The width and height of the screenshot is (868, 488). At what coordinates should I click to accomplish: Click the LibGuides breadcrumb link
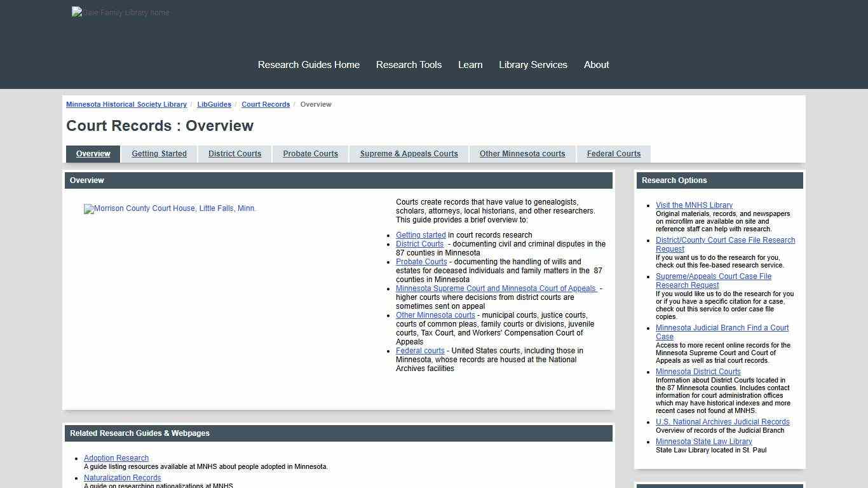click(x=214, y=104)
